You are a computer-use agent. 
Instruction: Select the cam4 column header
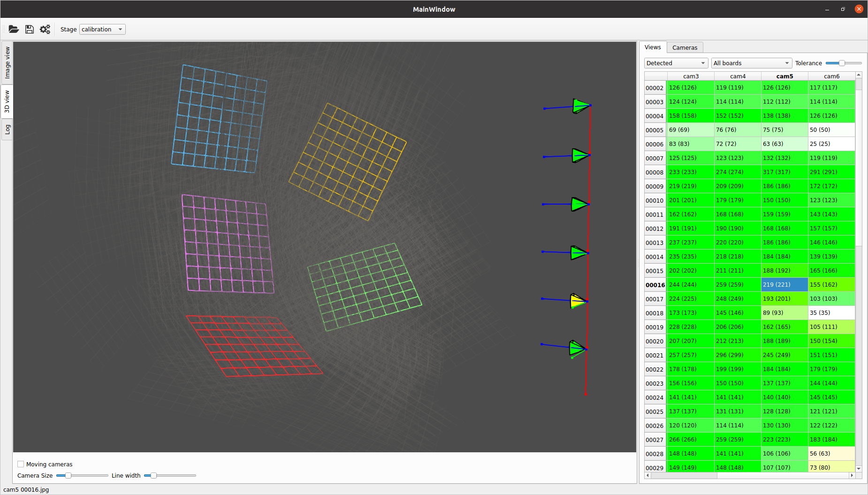click(x=738, y=76)
